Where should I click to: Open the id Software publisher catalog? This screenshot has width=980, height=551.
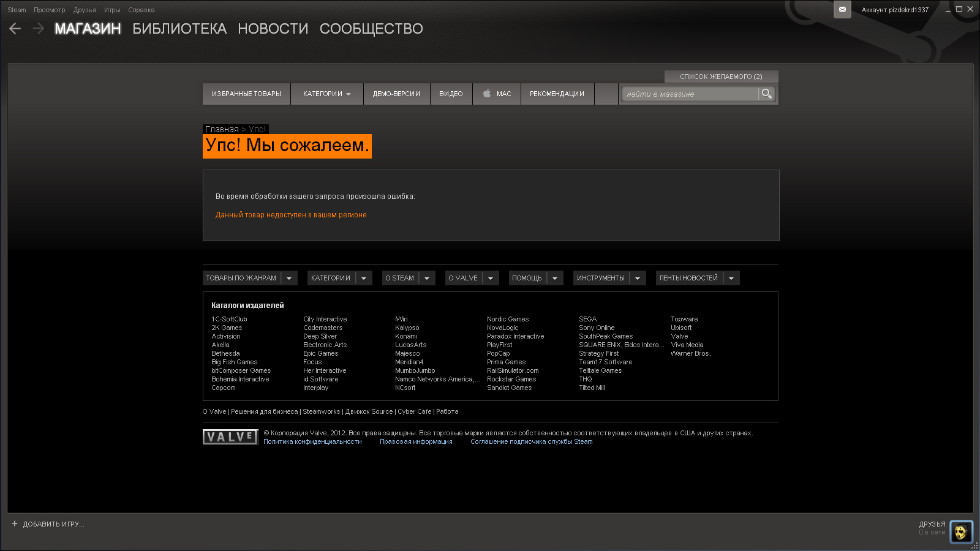320,379
